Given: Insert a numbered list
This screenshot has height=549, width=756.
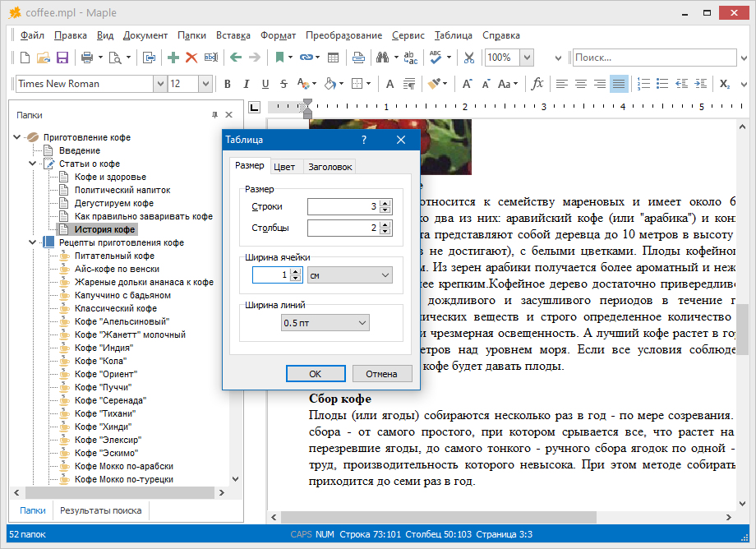Looking at the screenshot, I should [643, 84].
